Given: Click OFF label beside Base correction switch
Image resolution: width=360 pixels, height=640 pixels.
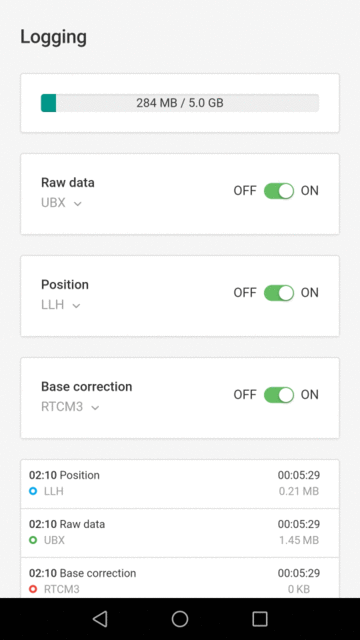Looking at the screenshot, I should 245,395.
